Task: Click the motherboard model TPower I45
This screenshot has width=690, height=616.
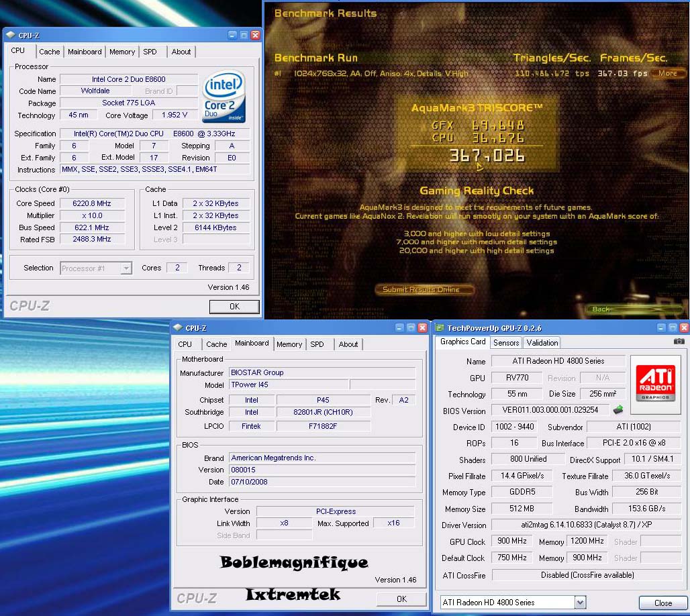Action: 289,384
